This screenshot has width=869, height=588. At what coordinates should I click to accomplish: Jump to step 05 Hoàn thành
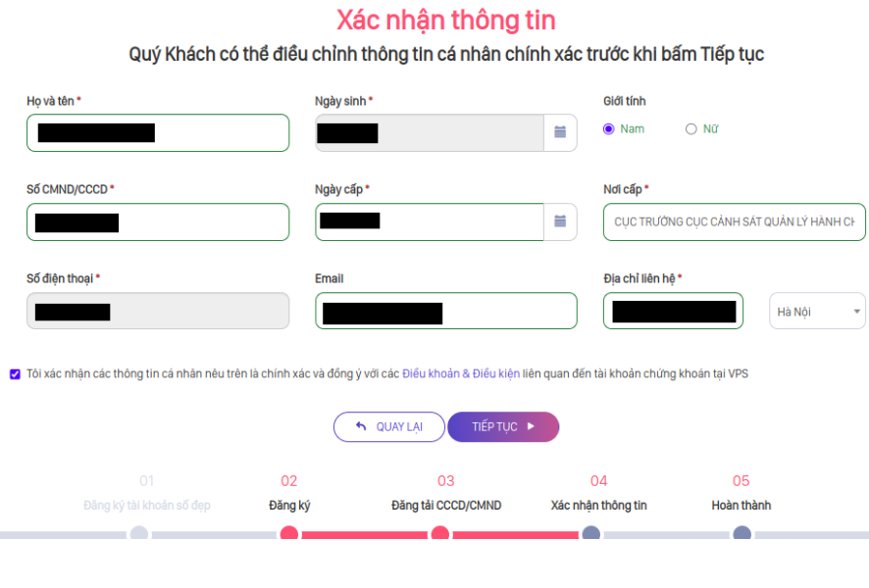tap(742, 534)
